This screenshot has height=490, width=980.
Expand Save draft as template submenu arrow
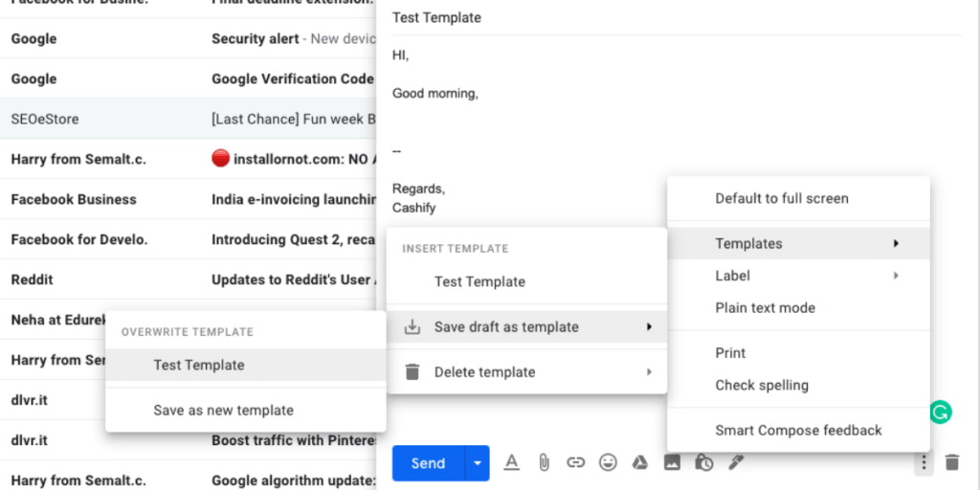(650, 327)
